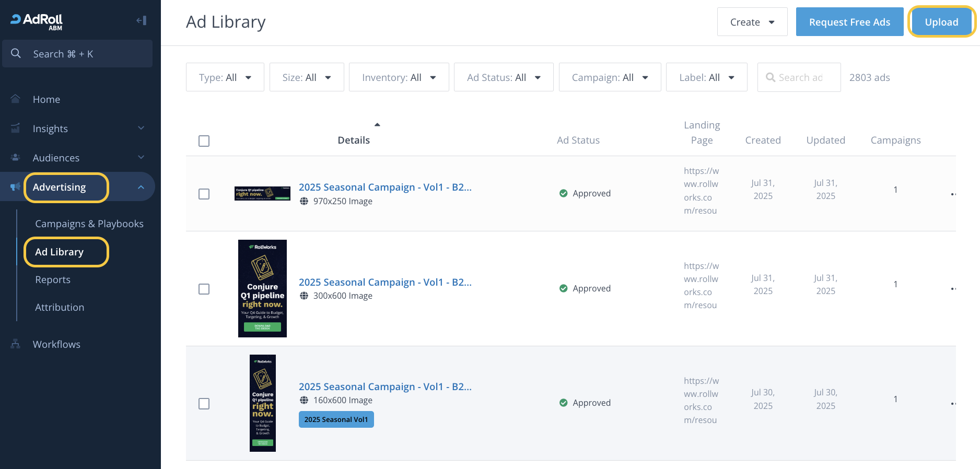Open the Create dropdown menu
This screenshot has width=980, height=469.
pos(752,22)
